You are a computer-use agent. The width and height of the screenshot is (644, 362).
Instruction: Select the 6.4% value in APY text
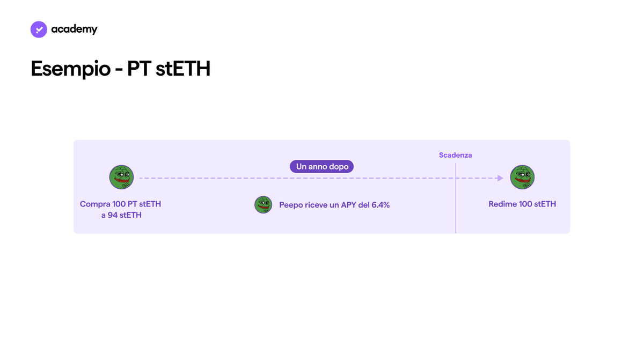[380, 205]
